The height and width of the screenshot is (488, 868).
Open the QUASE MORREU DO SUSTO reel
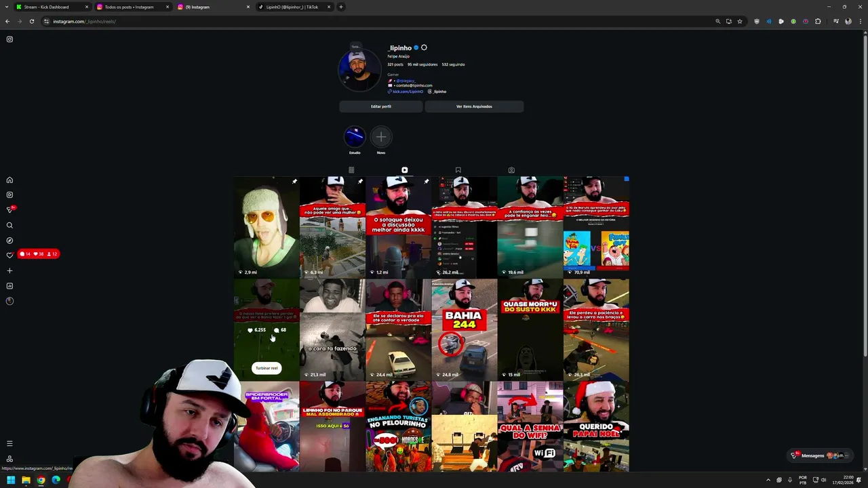tap(530, 329)
